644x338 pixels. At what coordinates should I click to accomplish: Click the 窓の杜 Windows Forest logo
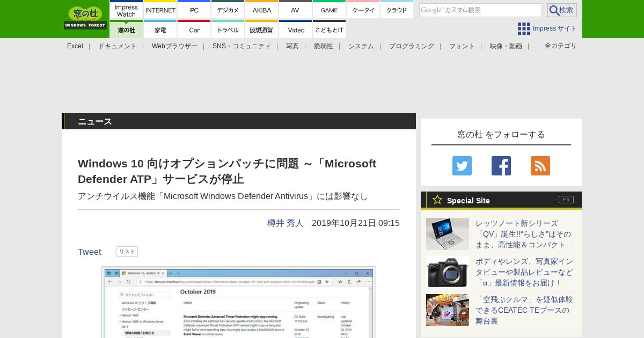pos(85,18)
